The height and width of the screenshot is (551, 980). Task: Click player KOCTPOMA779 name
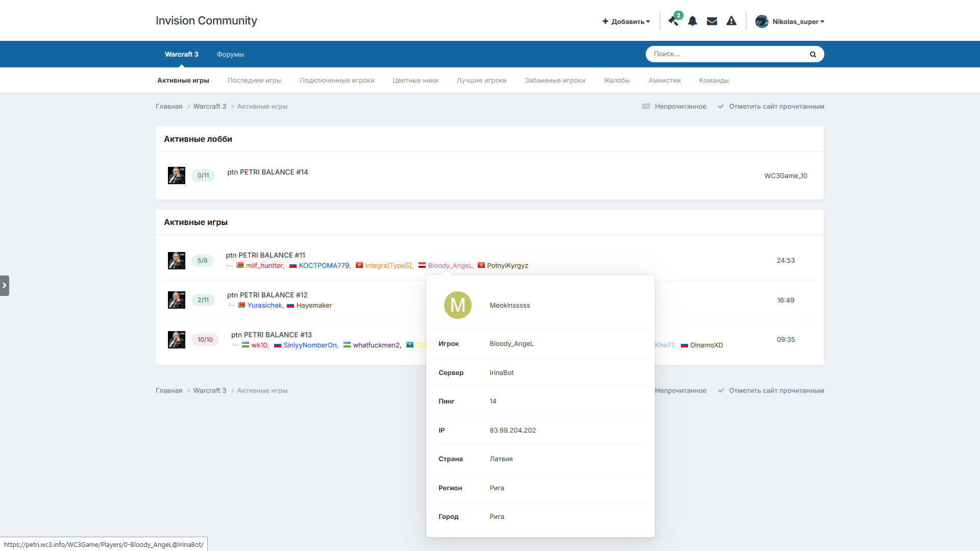pyautogui.click(x=324, y=265)
